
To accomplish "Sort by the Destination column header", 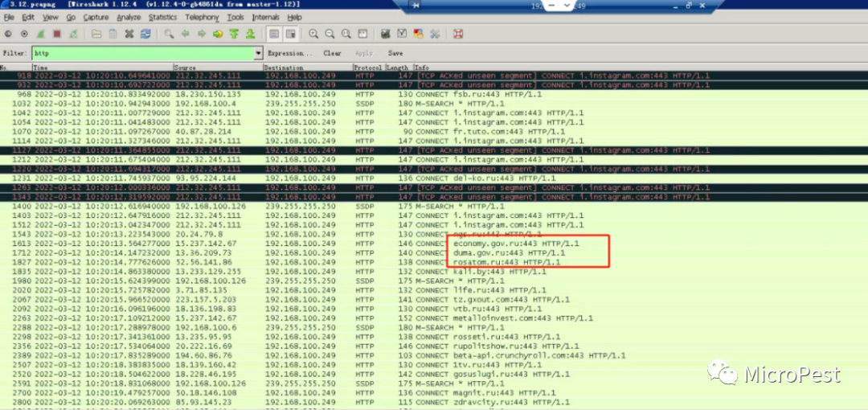I will [308, 67].
